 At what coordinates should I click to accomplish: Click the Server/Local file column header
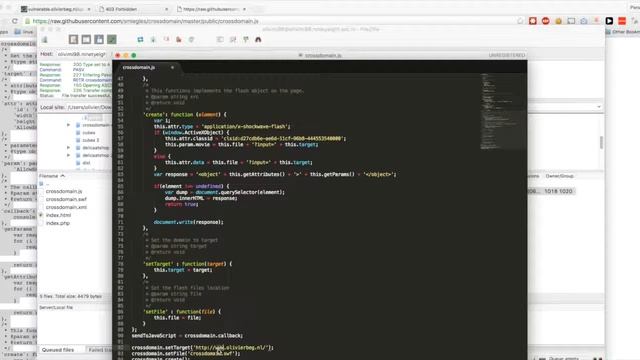[x=56, y=307]
